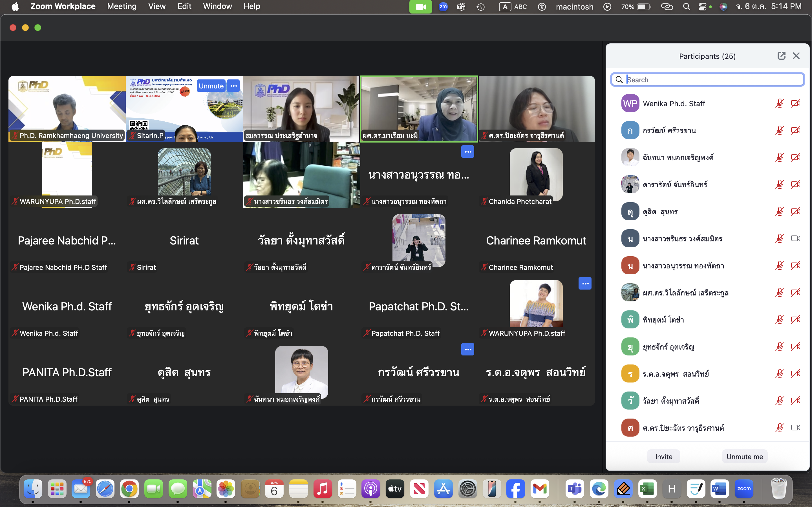Click the Invite button

click(x=663, y=456)
